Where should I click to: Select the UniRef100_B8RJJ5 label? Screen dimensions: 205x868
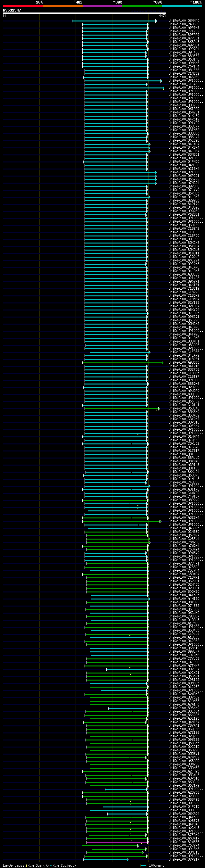(184, 458)
